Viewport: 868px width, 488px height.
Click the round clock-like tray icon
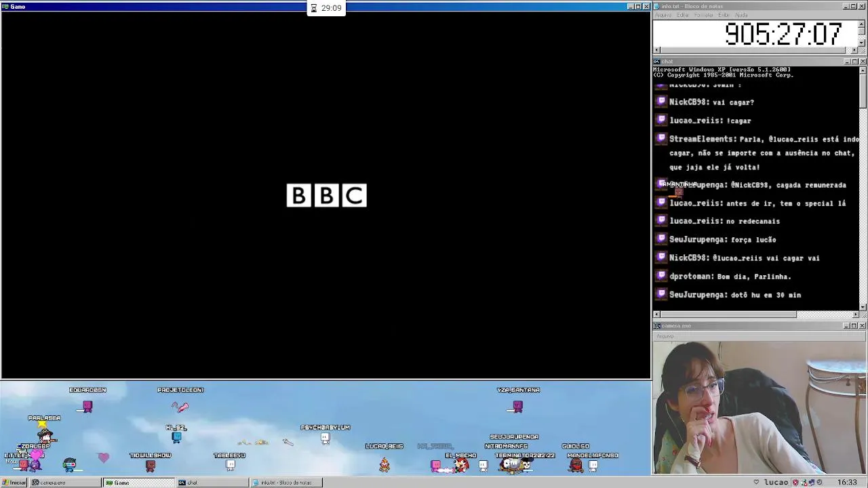click(820, 483)
